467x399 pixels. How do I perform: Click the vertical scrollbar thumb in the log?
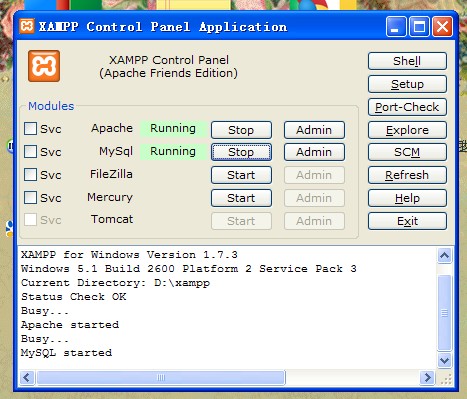click(x=444, y=313)
